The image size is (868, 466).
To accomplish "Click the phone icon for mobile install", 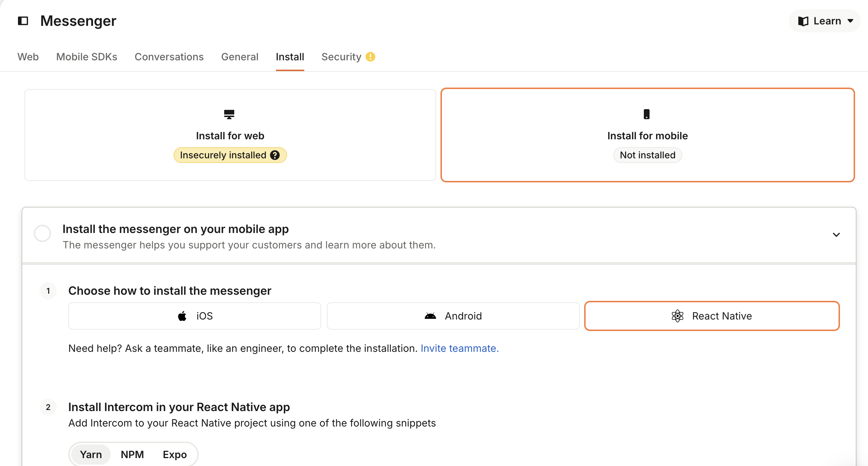I will coord(647,114).
